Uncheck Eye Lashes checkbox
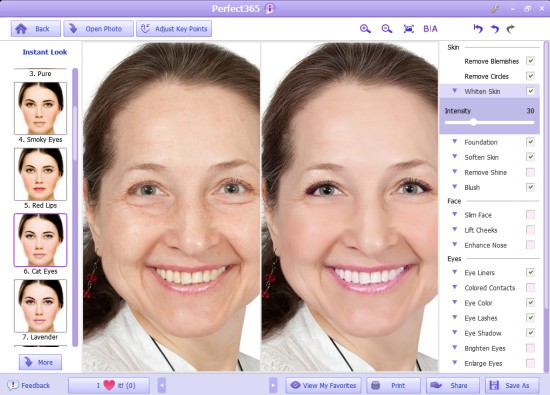The width and height of the screenshot is (550, 395). pyautogui.click(x=530, y=317)
